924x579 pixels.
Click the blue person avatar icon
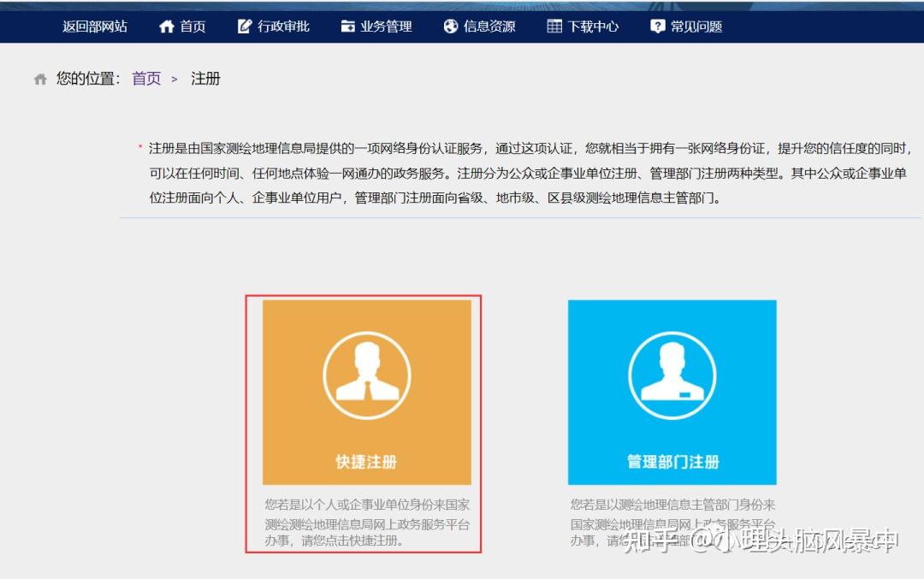tap(672, 374)
